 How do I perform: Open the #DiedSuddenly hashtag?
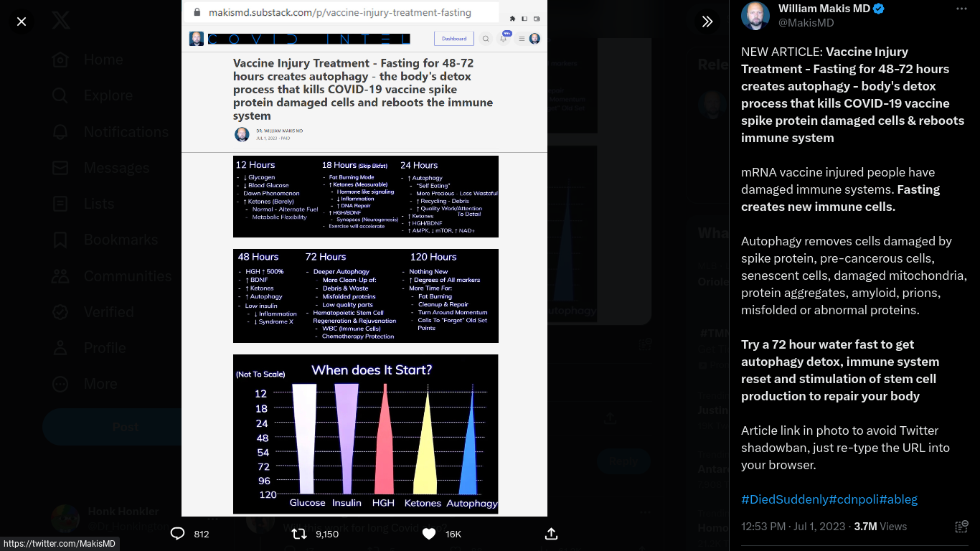pyautogui.click(x=785, y=499)
